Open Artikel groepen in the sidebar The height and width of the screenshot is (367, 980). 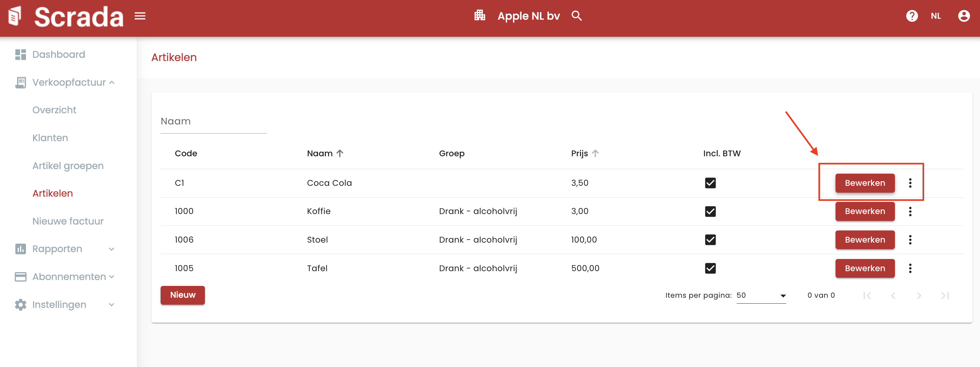click(x=68, y=166)
